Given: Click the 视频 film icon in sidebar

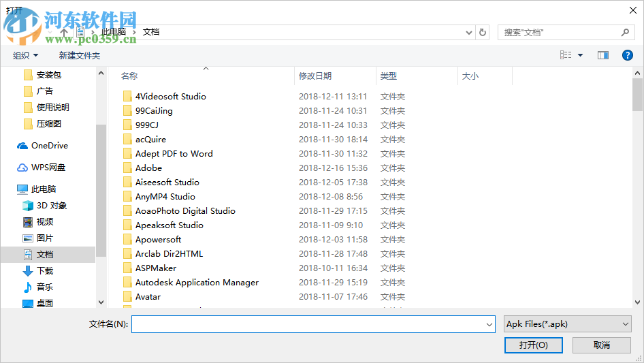Looking at the screenshot, I should (27, 222).
